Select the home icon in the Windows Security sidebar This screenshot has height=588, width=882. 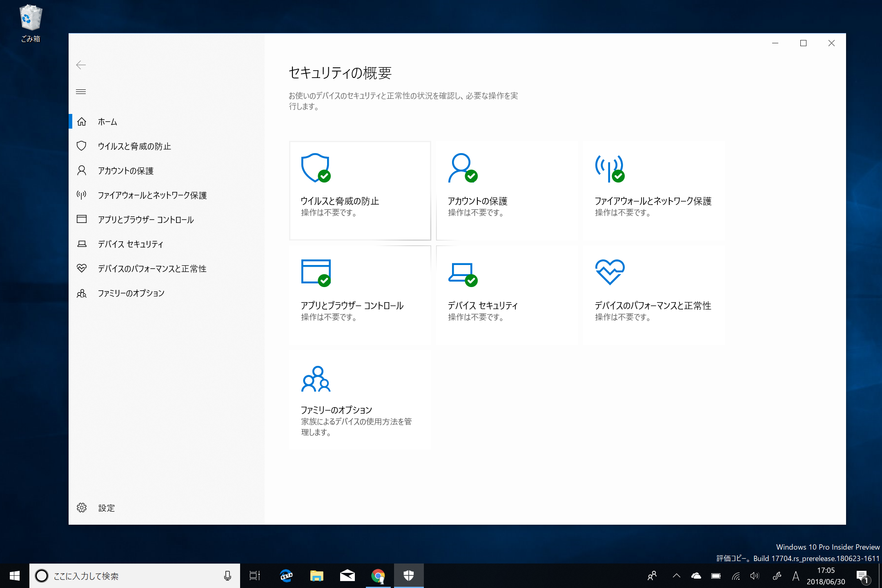coord(82,121)
